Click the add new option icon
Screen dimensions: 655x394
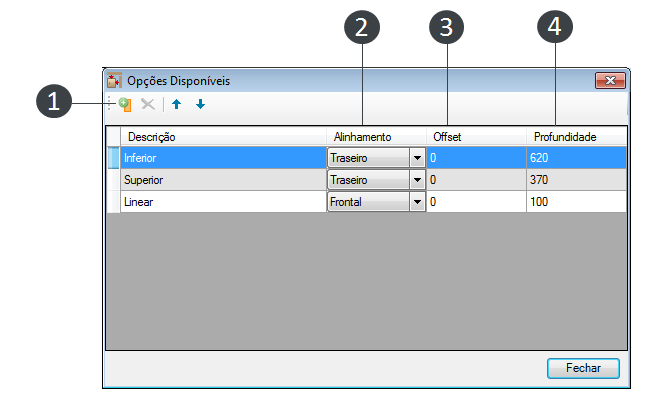[125, 104]
